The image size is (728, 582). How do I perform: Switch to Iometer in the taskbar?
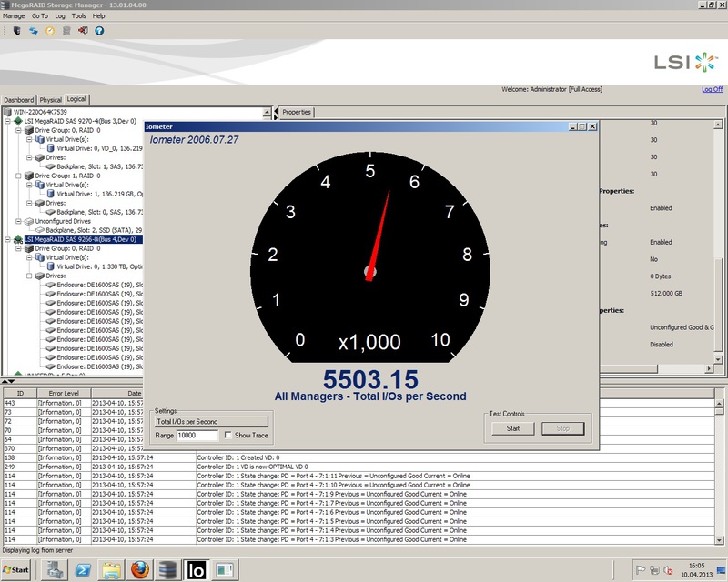click(196, 570)
